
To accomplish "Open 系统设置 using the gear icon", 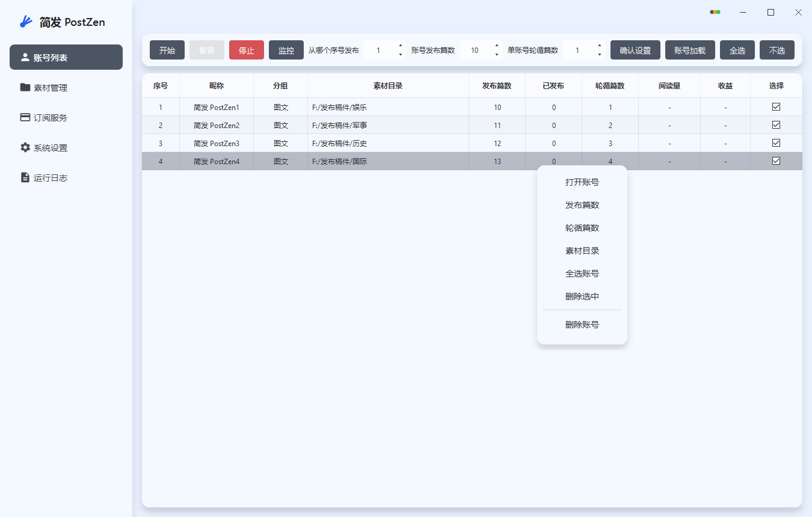I will click(x=24, y=147).
